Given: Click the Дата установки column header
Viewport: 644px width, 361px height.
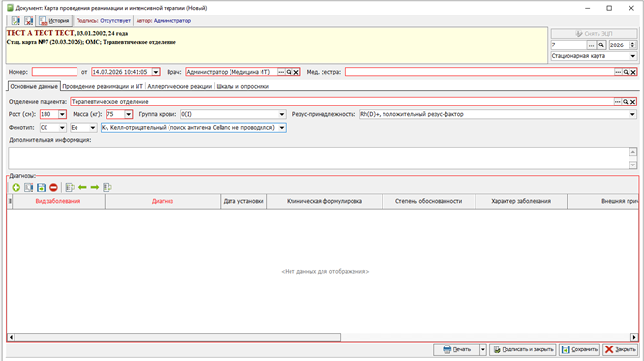Looking at the screenshot, I should tap(243, 201).
